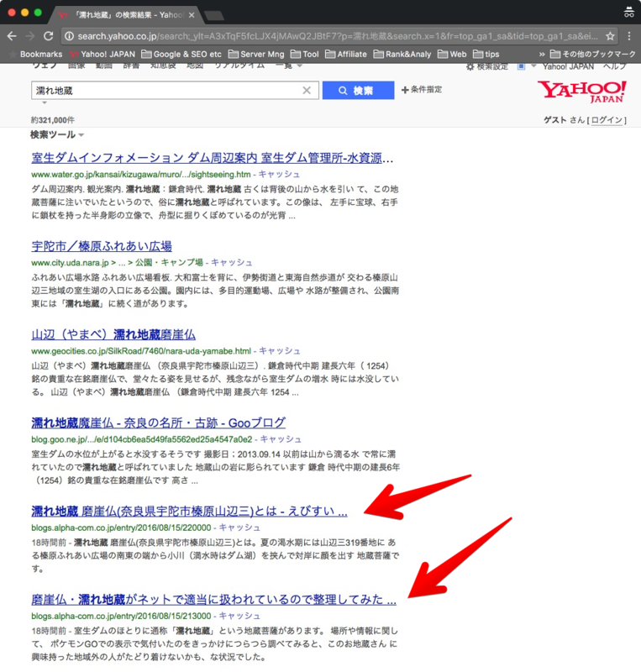The image size is (641, 672).
Task: Open the 条件指定 advanced conditions link
Action: tap(422, 90)
